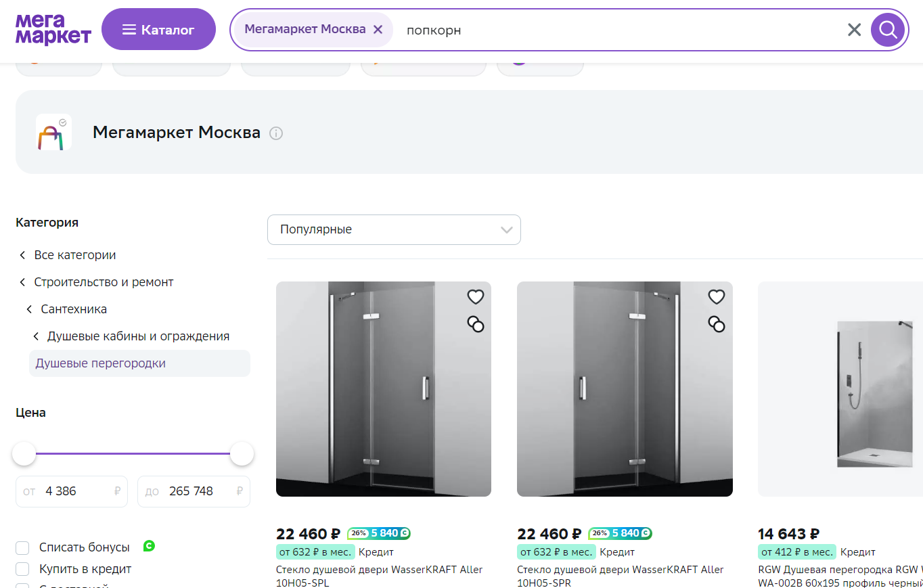This screenshot has width=923, height=588.
Task: Open info icon next to Мегамаркет Москва
Action: pos(276,133)
